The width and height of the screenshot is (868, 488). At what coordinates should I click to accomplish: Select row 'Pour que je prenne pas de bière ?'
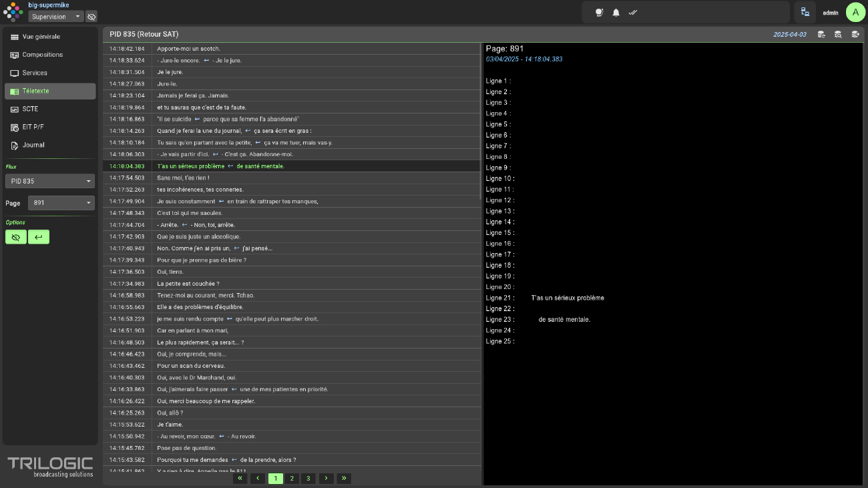(x=292, y=260)
